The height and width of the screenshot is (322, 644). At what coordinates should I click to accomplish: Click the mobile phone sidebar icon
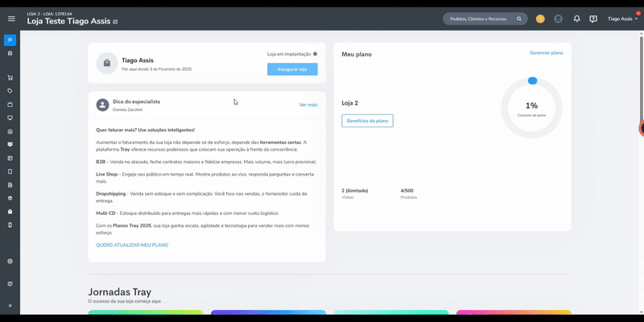pyautogui.click(x=10, y=171)
